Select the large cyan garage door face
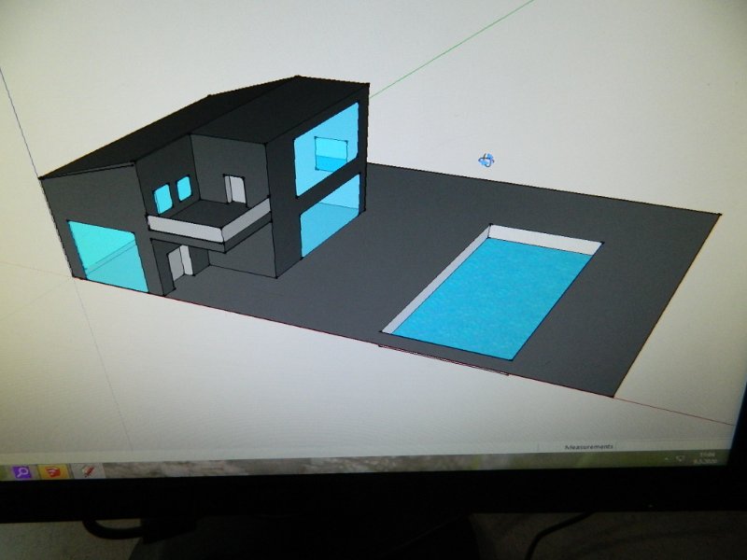 click(105, 254)
